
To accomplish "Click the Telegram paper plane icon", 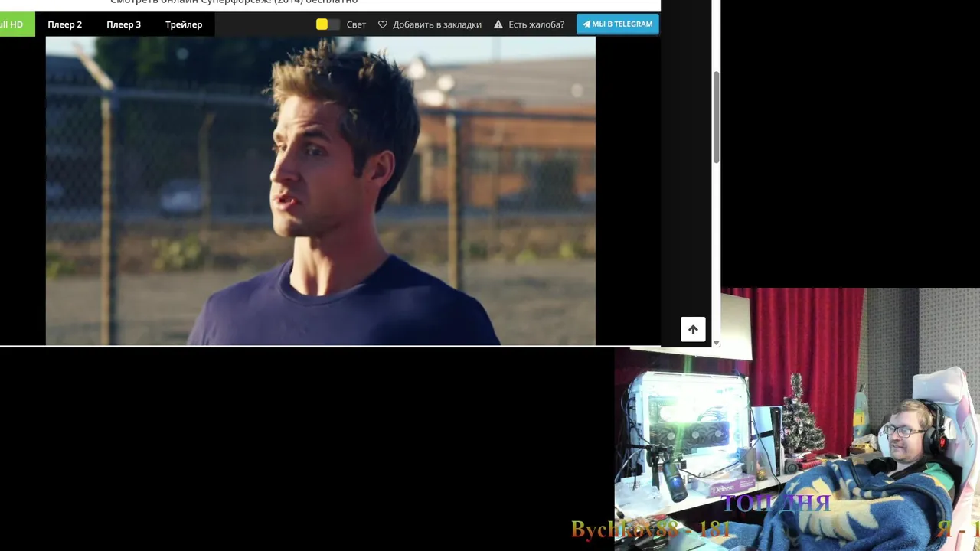I will [586, 24].
